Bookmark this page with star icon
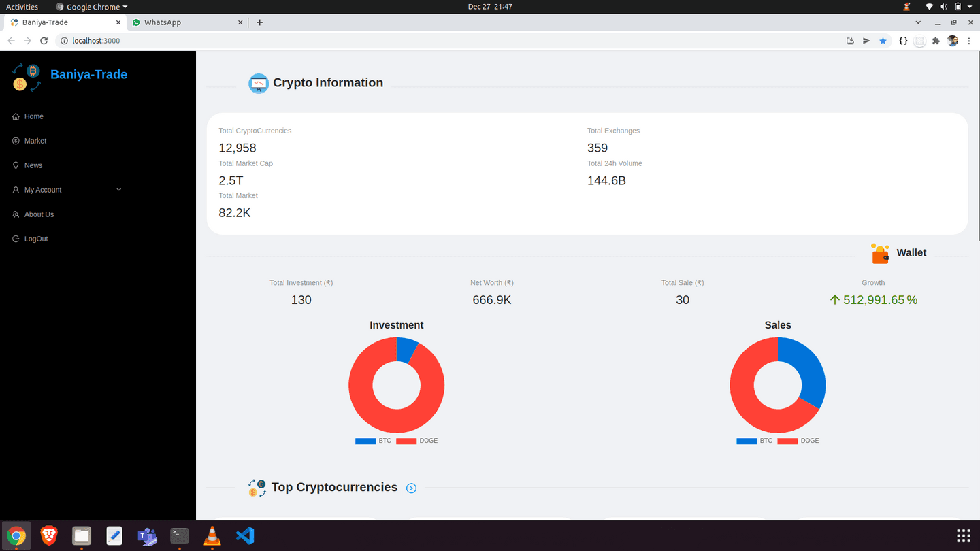Viewport: 980px width, 551px height. pyautogui.click(x=883, y=41)
